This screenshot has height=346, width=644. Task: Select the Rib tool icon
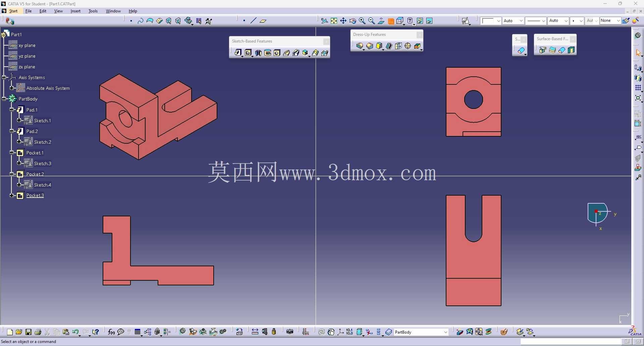[x=286, y=53]
